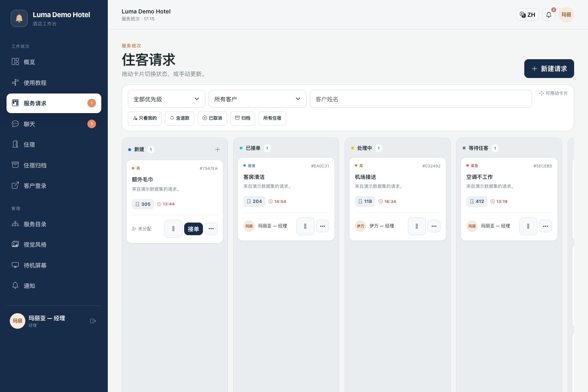This screenshot has width=588, height=392.
Task: Add a request with the 新建 column plus
Action: 218,149
